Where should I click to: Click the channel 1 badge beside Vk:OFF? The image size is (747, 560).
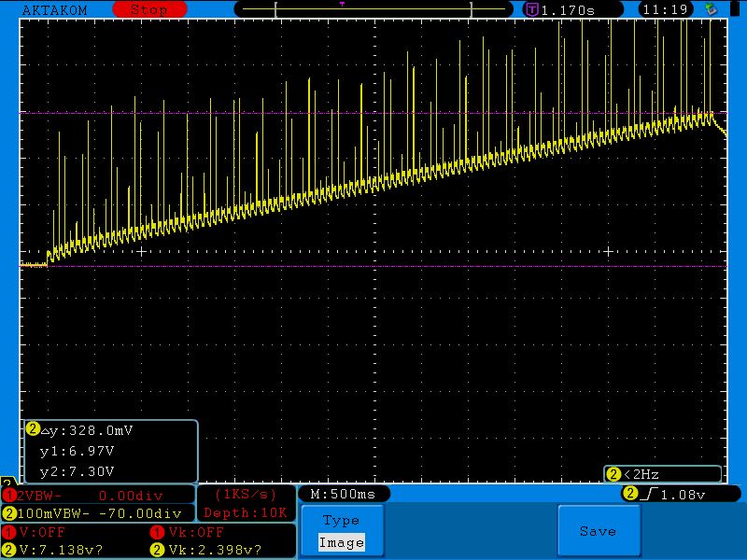pos(157,532)
